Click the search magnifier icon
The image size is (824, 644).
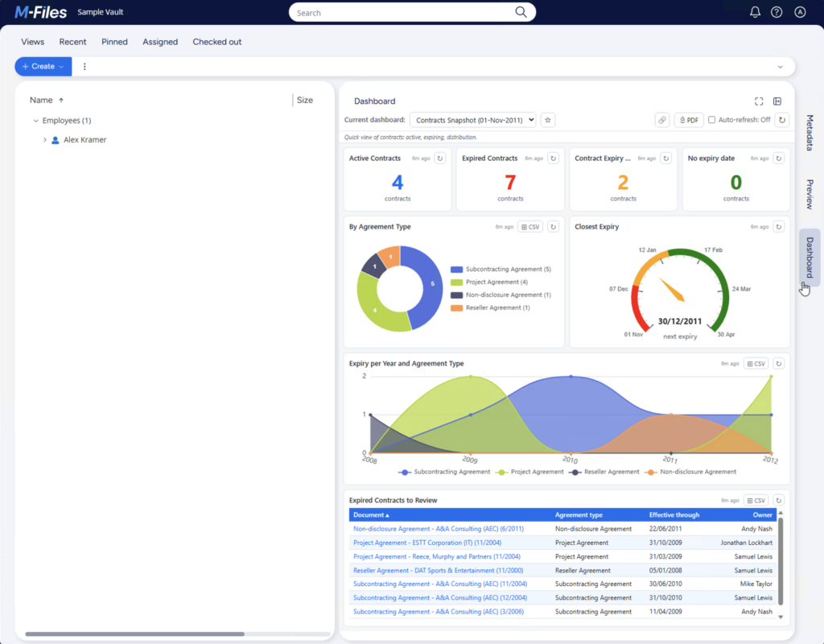[521, 12]
